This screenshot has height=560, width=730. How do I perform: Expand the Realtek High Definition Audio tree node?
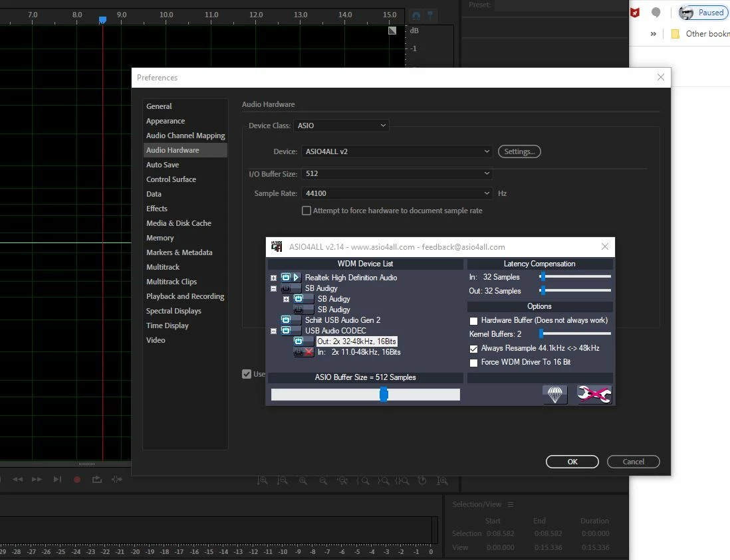tap(274, 278)
